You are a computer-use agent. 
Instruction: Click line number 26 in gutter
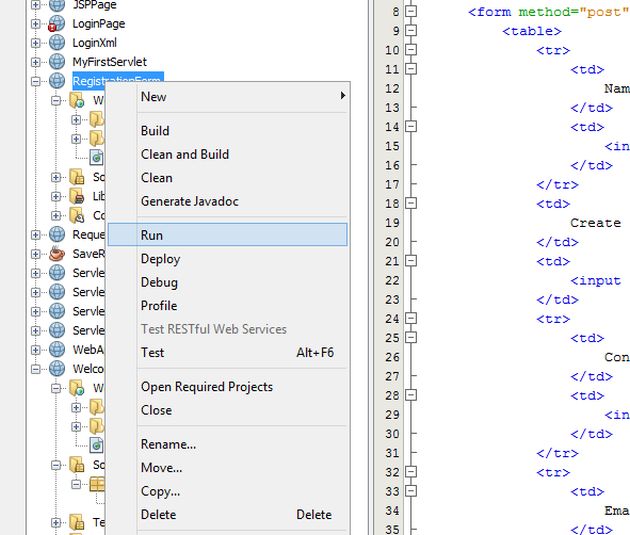point(392,357)
